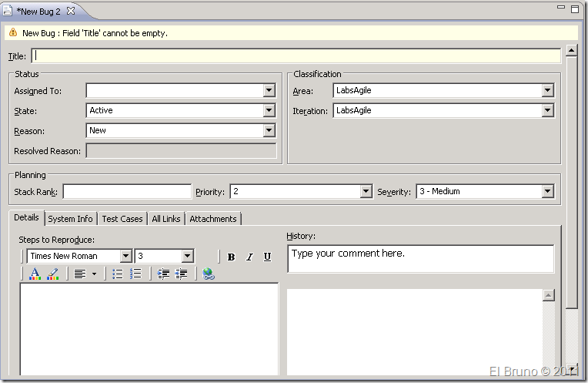The height and width of the screenshot is (383, 588).
Task: Open the Severity dropdown
Action: [547, 191]
